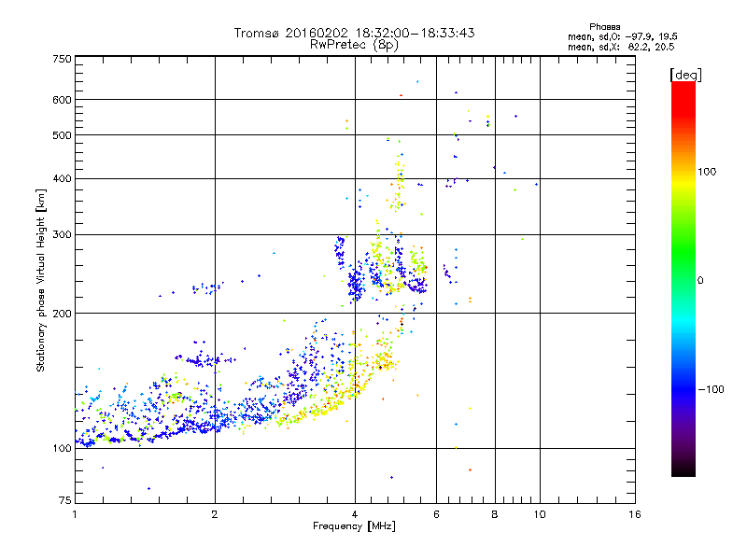Click the x-axis tick label '6'
This screenshot has height=560, width=747.
coord(436,514)
